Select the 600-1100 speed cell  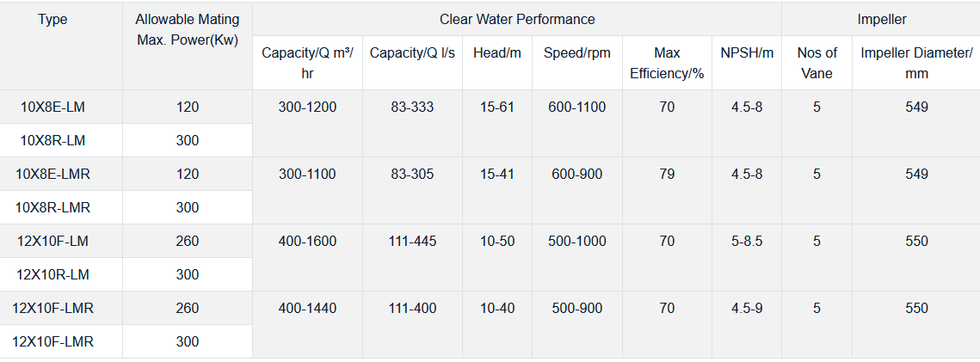coord(576,107)
